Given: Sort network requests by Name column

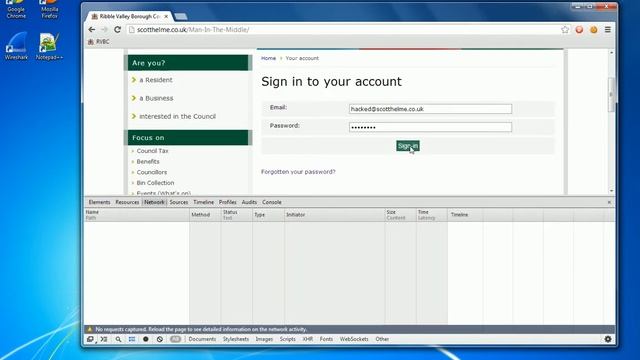Looking at the screenshot, I should click(137, 215).
